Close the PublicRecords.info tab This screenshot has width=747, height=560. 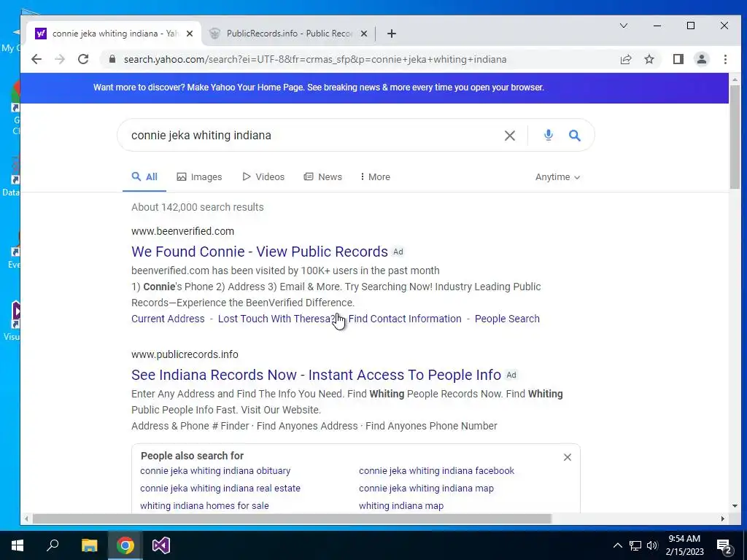363,34
